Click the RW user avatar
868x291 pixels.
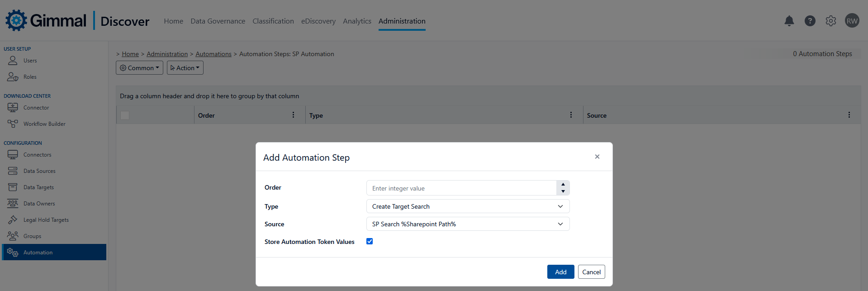click(852, 21)
